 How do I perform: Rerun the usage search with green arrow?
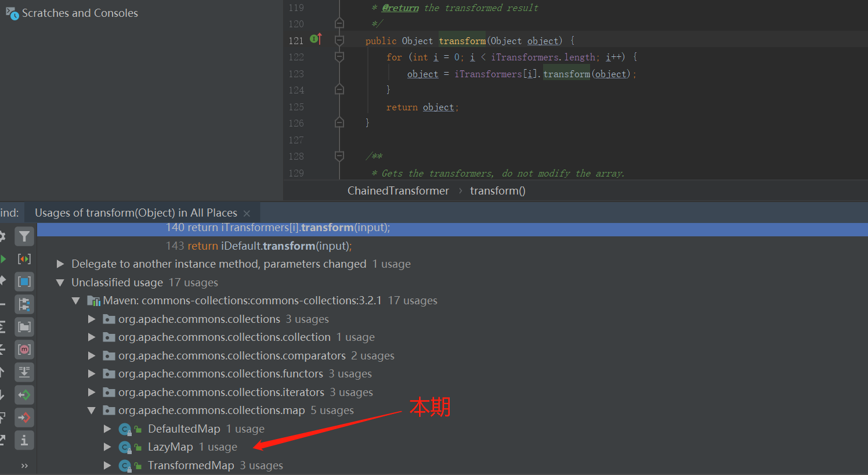[x=3, y=259]
